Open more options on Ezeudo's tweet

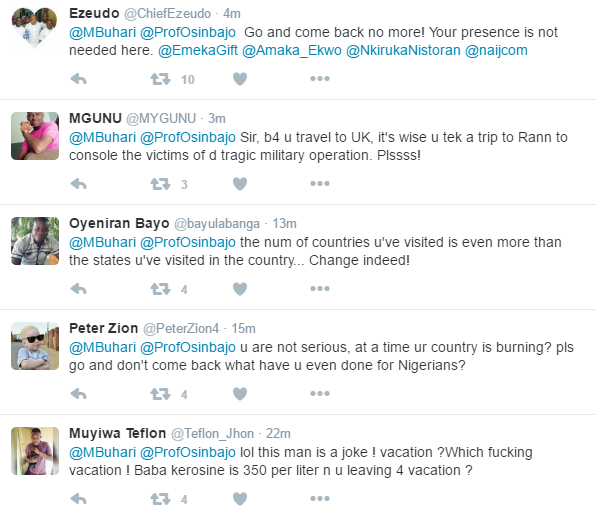(320, 79)
